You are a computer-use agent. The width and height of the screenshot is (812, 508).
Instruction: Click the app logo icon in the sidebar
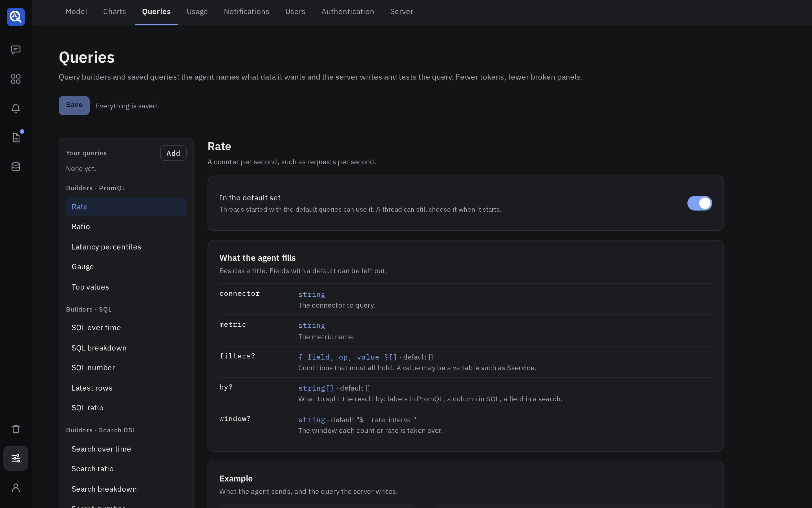(x=16, y=17)
